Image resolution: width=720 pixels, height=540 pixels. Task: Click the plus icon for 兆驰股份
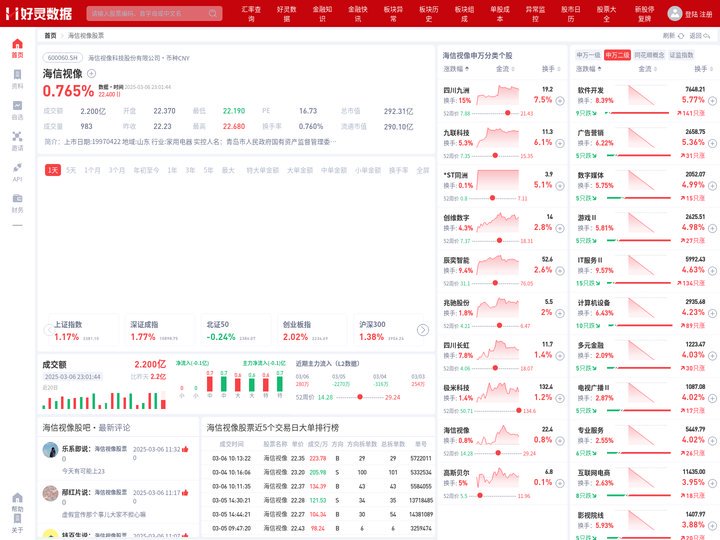click(560, 313)
